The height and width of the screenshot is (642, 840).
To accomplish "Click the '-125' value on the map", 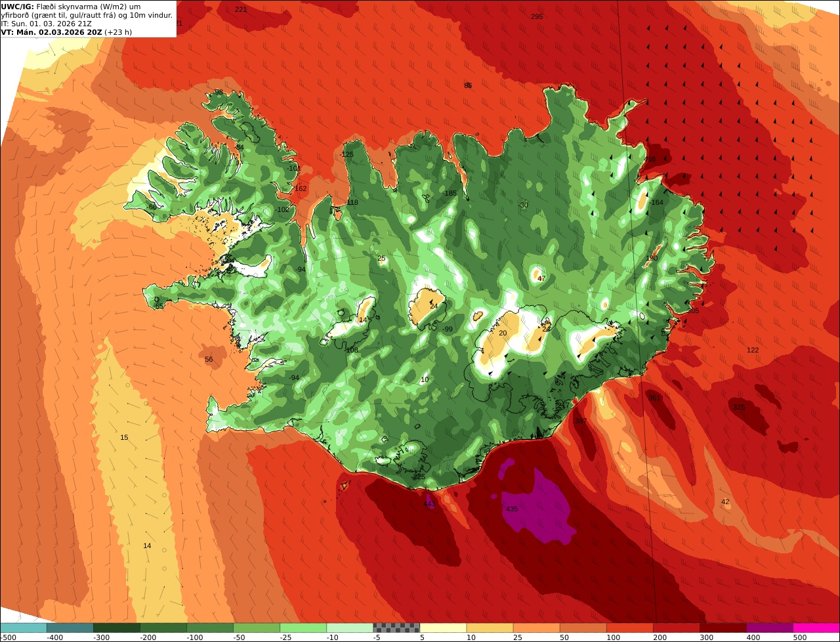I will [x=347, y=154].
